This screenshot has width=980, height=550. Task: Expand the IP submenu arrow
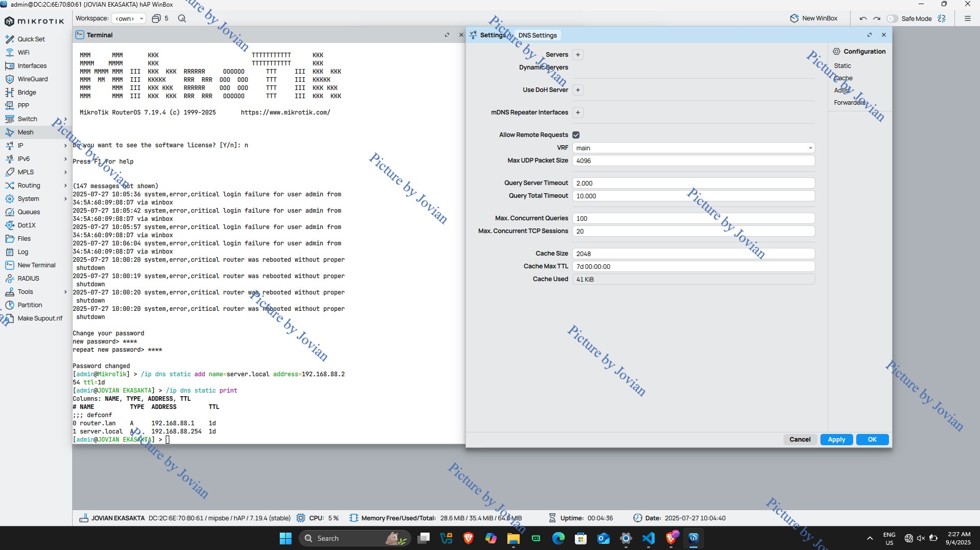(x=65, y=146)
